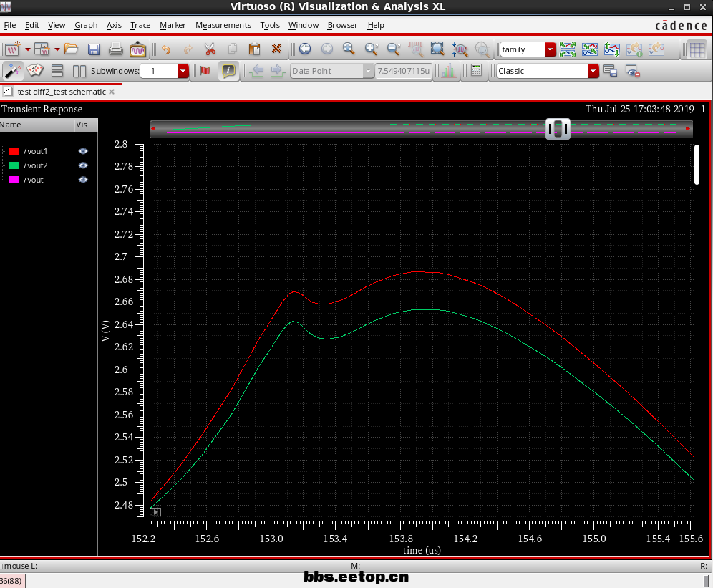
Task: Click the data point value field
Action: [403, 71]
